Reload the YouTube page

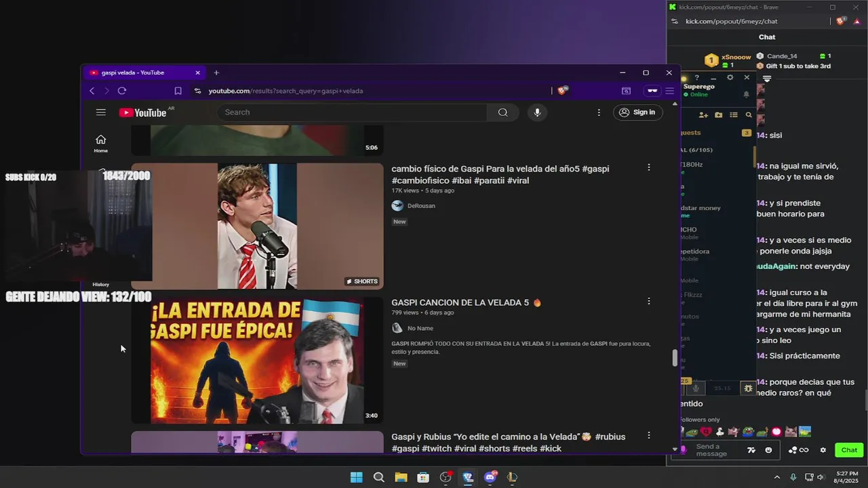(122, 91)
